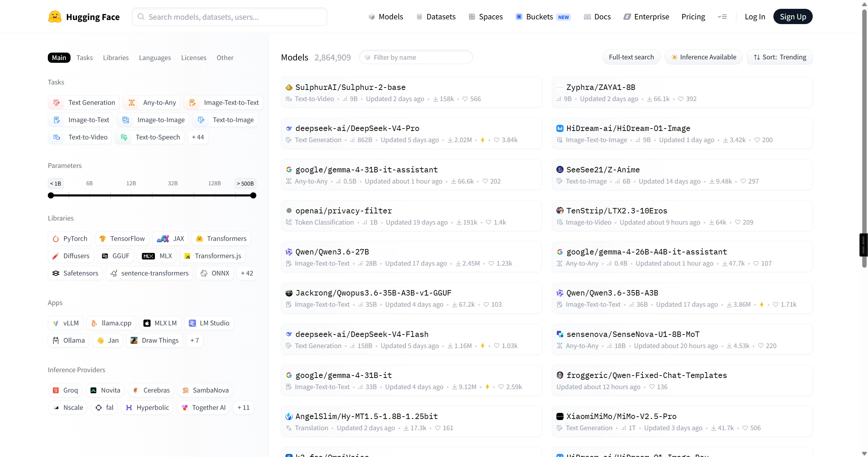Click the TenStrip avatar icon
This screenshot has height=457, width=868.
pos(560,211)
